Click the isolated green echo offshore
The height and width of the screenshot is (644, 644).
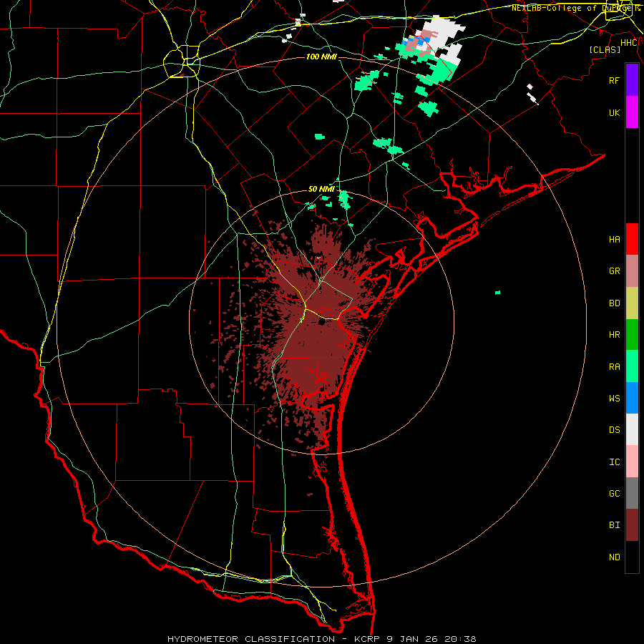pyautogui.click(x=497, y=293)
